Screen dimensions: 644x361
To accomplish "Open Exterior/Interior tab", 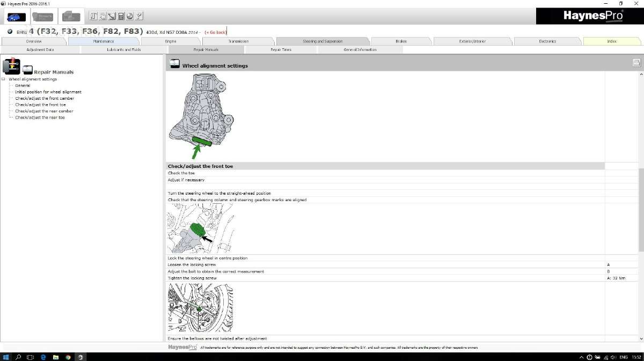I will click(473, 41).
